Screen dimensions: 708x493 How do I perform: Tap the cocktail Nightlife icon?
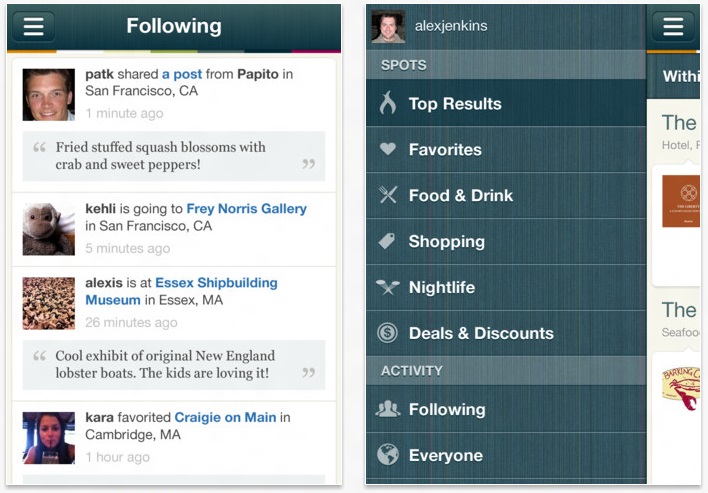pos(388,287)
